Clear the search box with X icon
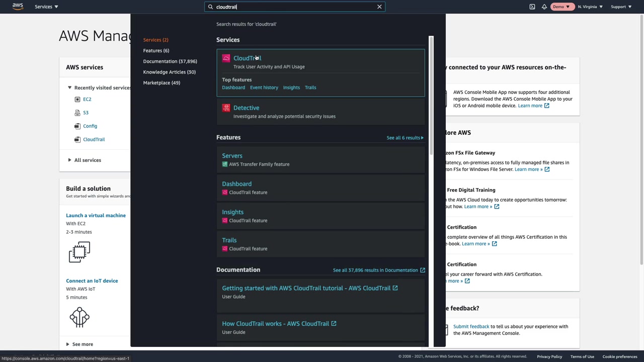644x362 pixels. coord(379,7)
